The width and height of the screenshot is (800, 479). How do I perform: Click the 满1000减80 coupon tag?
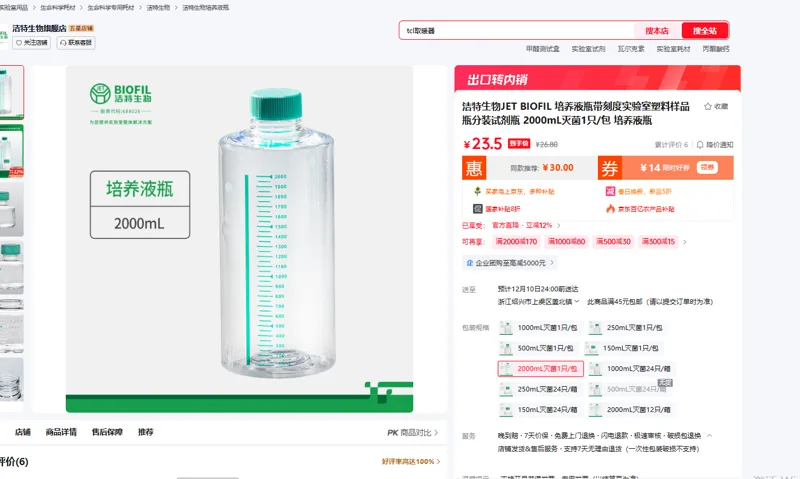tap(566, 242)
